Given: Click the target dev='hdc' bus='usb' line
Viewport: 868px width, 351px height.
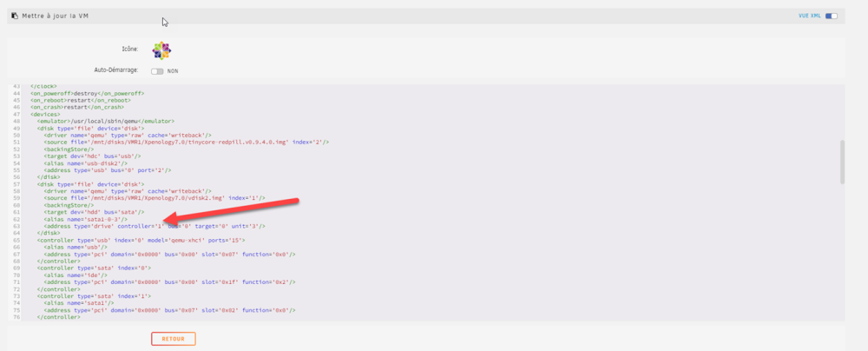Looking at the screenshot, I should [93, 156].
